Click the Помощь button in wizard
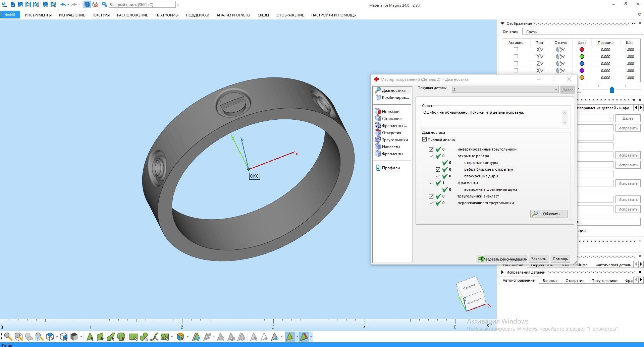This screenshot has width=644, height=347. (x=560, y=259)
